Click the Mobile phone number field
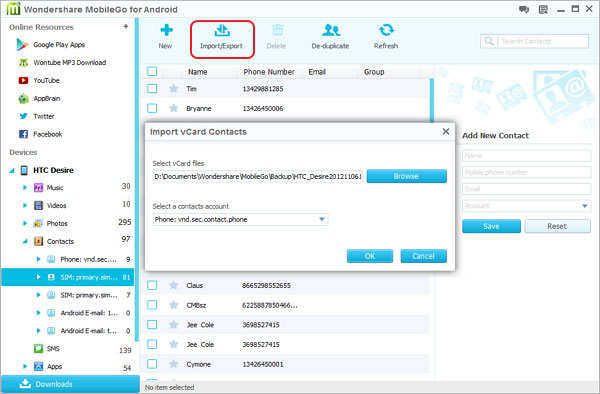Image resolution: width=600 pixels, height=394 pixels. 527,173
